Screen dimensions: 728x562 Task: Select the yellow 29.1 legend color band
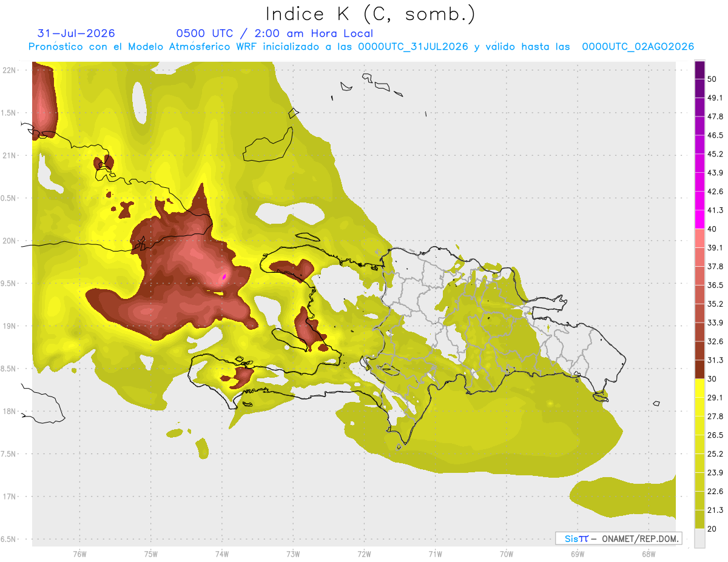pyautogui.click(x=699, y=388)
